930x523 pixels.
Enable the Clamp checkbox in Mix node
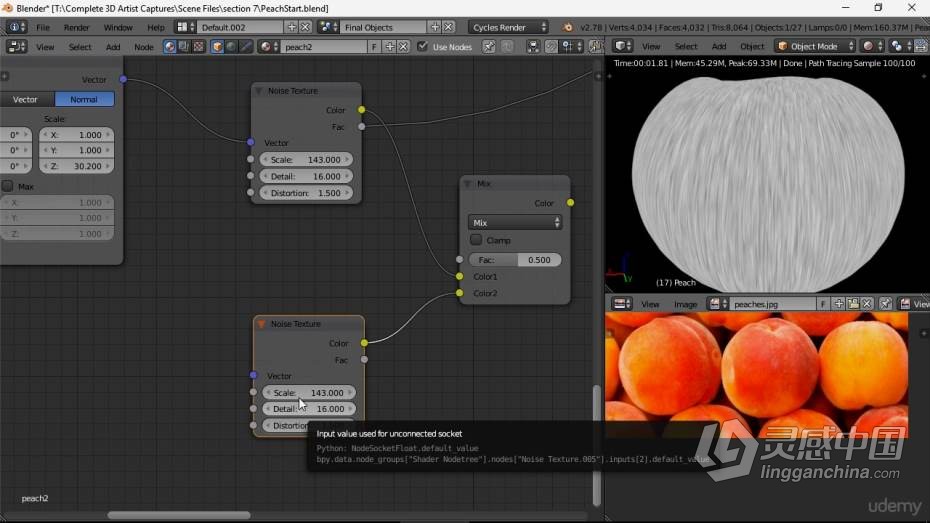point(476,240)
